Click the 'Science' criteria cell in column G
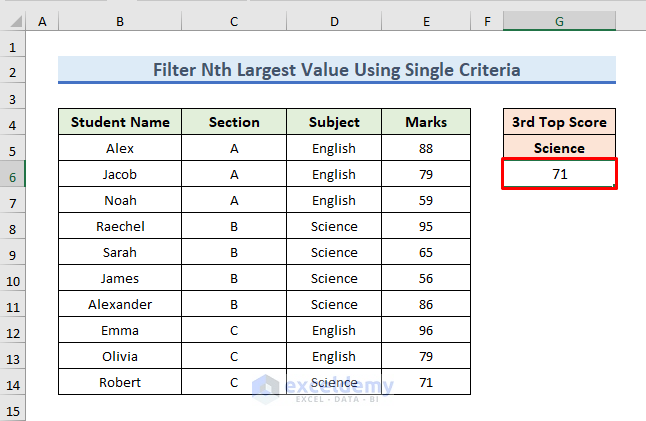The width and height of the screenshot is (646, 421). pyautogui.click(x=559, y=148)
